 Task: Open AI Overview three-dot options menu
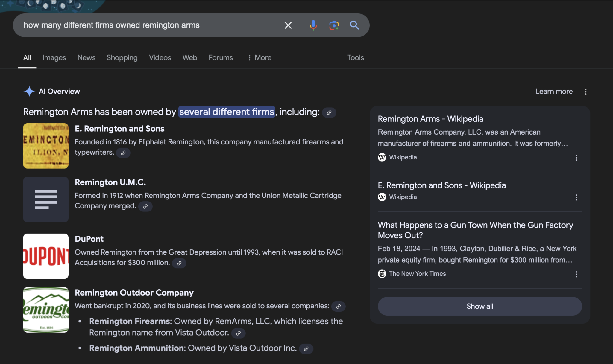click(585, 92)
